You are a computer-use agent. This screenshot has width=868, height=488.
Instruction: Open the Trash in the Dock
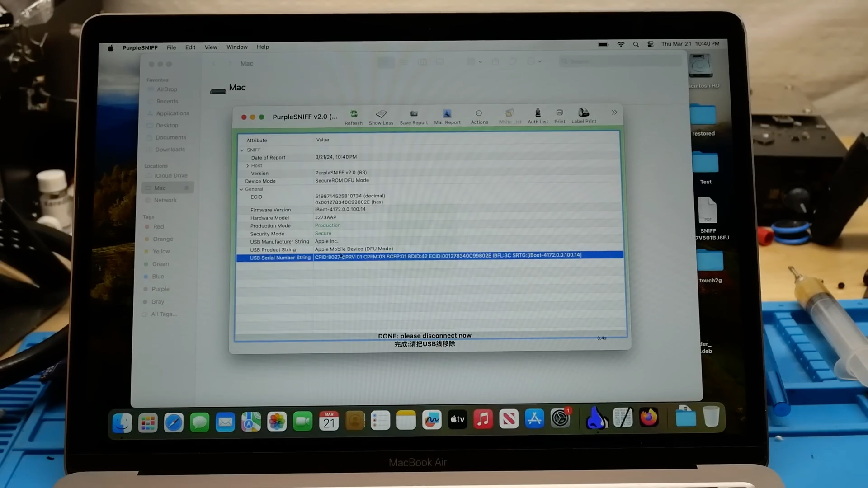point(711,416)
